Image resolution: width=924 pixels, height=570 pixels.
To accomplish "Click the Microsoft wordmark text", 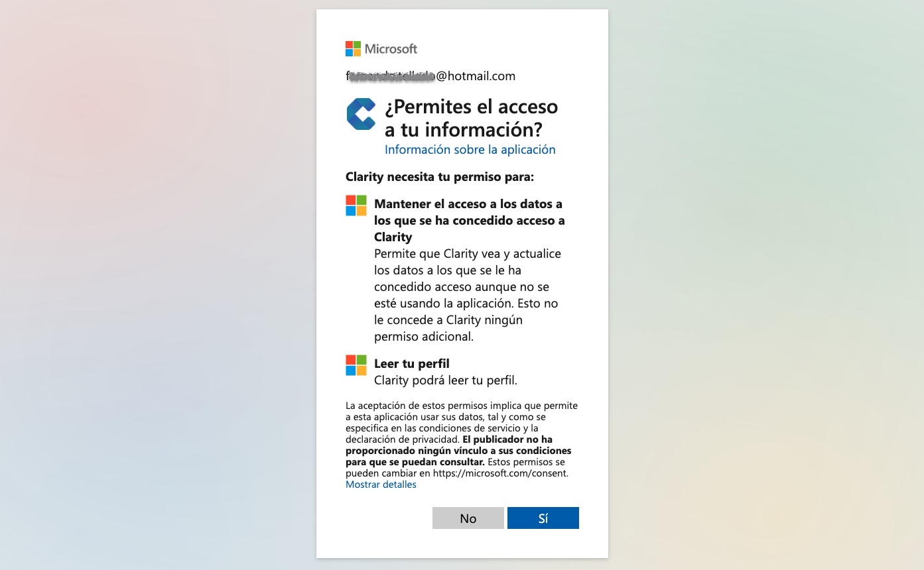I will pyautogui.click(x=391, y=48).
